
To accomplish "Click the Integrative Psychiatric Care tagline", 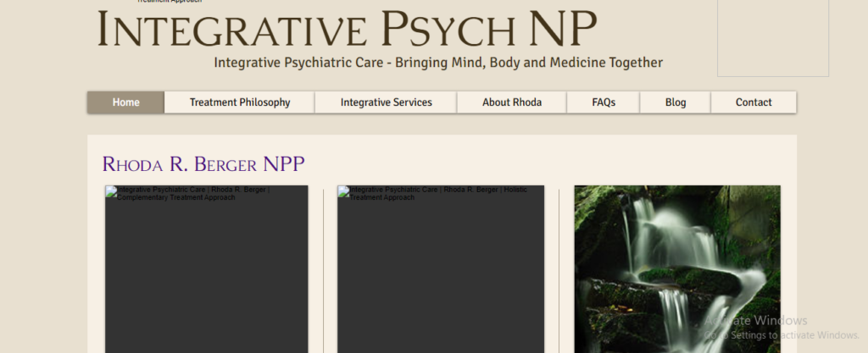I will pyautogui.click(x=438, y=63).
